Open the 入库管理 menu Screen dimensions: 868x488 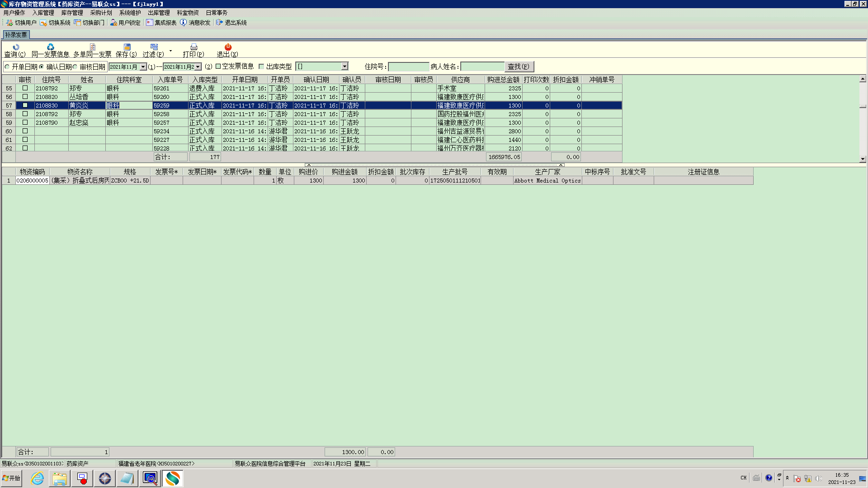pyautogui.click(x=43, y=13)
